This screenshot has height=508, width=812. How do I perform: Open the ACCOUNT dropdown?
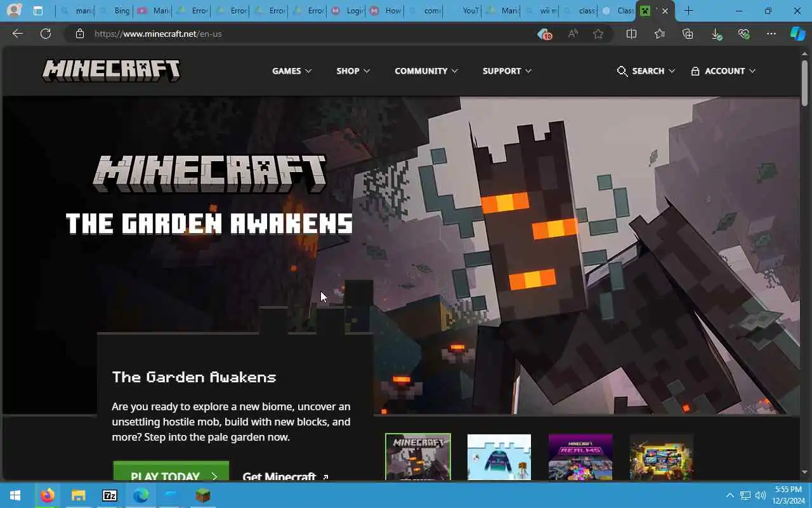(723, 71)
